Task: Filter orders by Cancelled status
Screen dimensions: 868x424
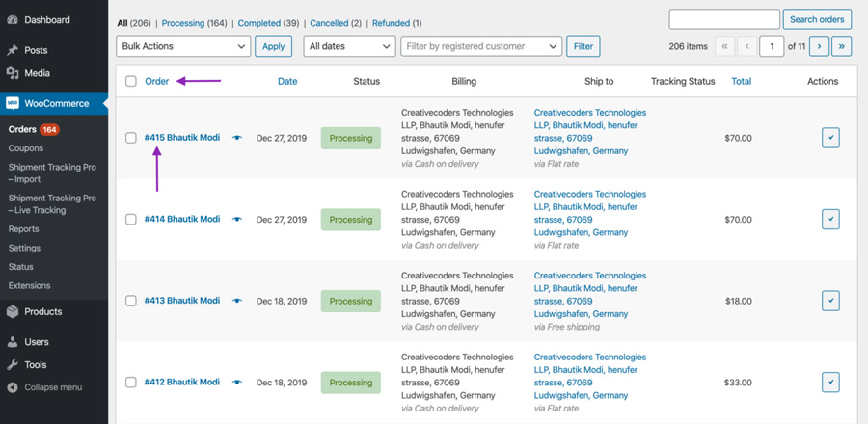Action: click(329, 24)
